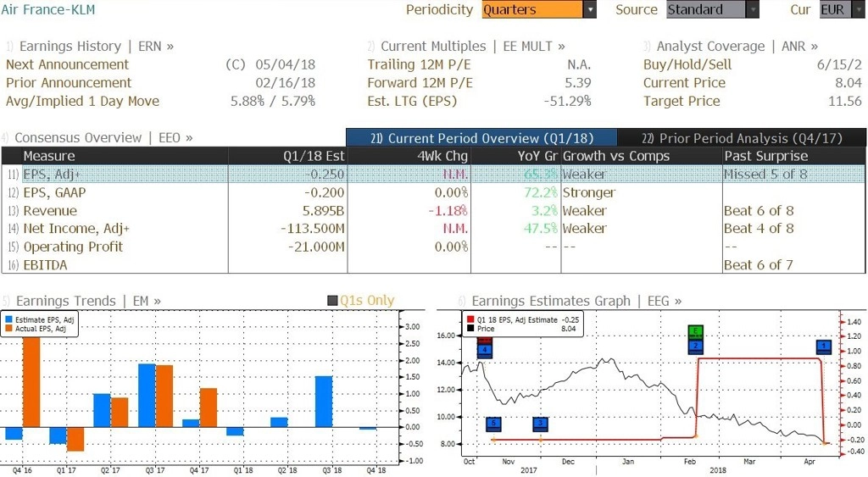Click the Revenue estimate 5.895B
868x477 pixels.
(x=323, y=211)
